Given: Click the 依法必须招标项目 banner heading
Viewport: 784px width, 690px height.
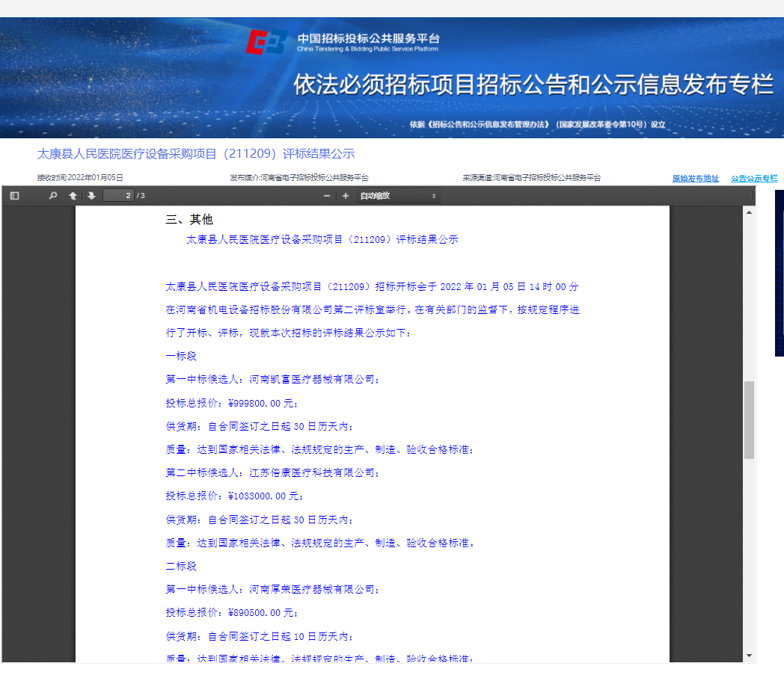Looking at the screenshot, I should [533, 85].
